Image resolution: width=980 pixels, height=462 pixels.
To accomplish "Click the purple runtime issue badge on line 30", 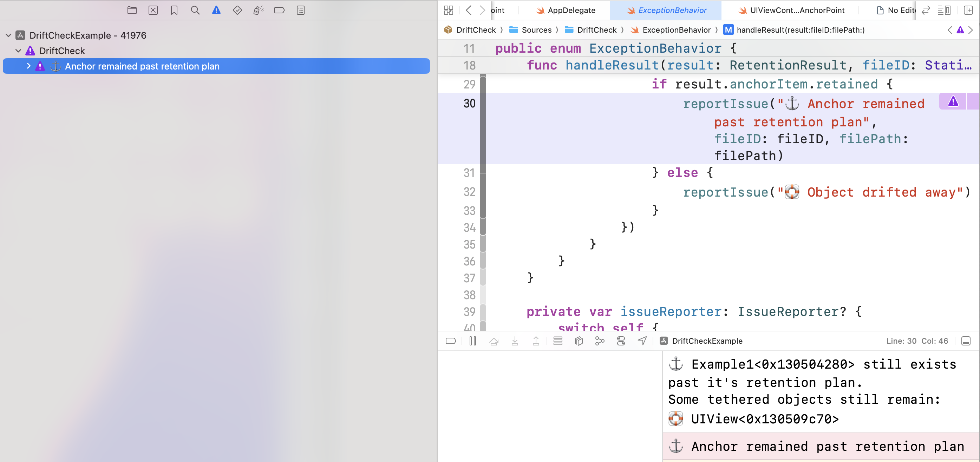I will pos(953,101).
